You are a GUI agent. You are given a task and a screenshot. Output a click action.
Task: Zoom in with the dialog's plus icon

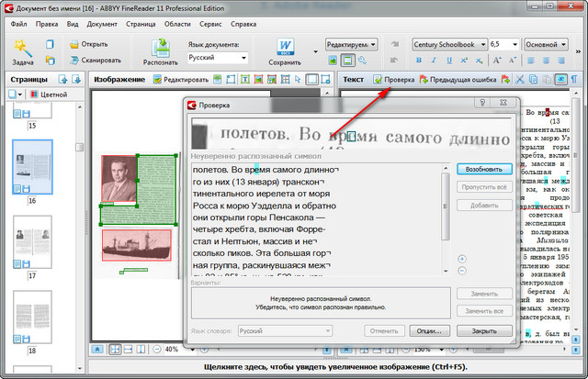[x=461, y=259]
